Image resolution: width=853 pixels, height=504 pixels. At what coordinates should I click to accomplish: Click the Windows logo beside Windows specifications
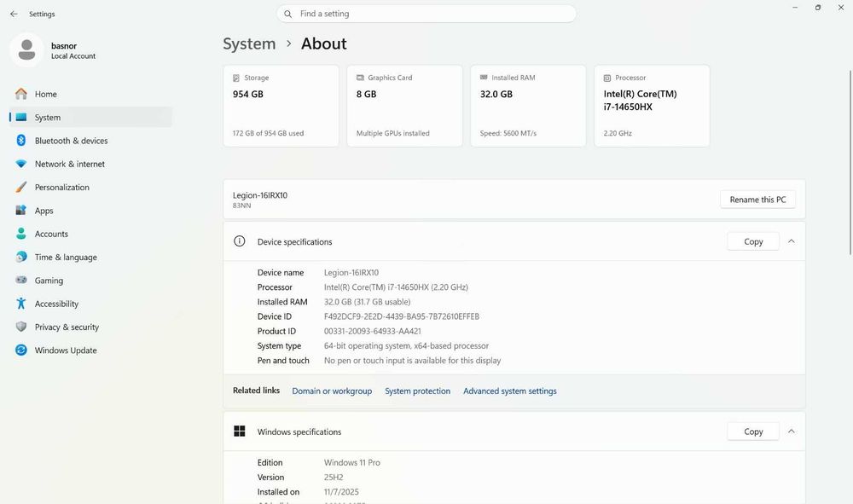[240, 432]
